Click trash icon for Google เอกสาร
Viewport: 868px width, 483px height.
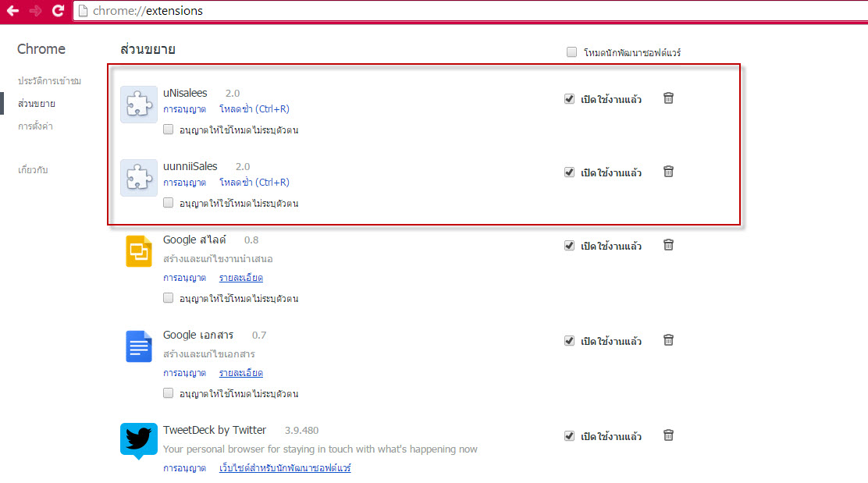coord(668,340)
